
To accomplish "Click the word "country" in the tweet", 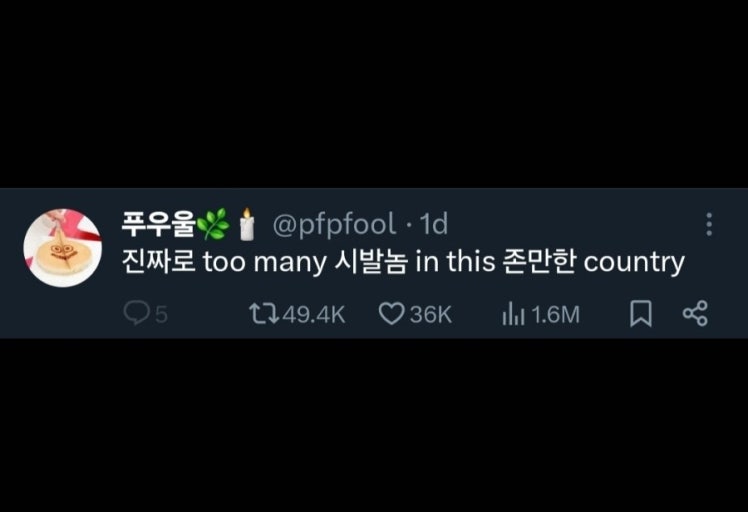I will click(x=634, y=262).
